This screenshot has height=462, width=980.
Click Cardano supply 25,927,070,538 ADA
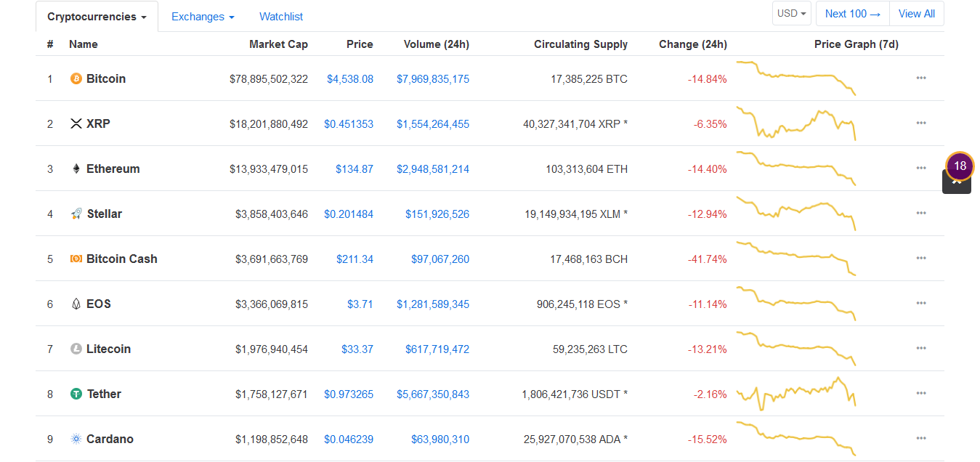point(575,439)
